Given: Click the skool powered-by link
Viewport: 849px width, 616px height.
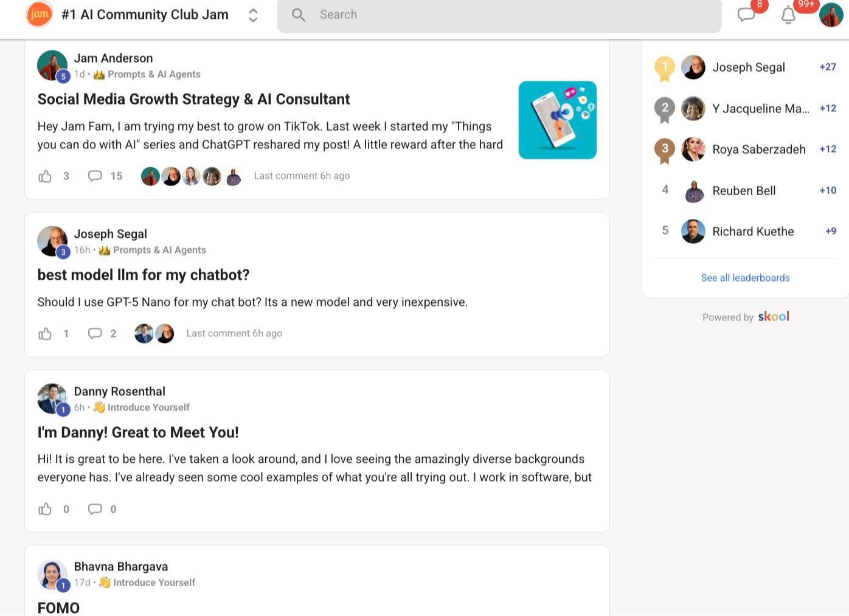Looking at the screenshot, I should click(773, 317).
